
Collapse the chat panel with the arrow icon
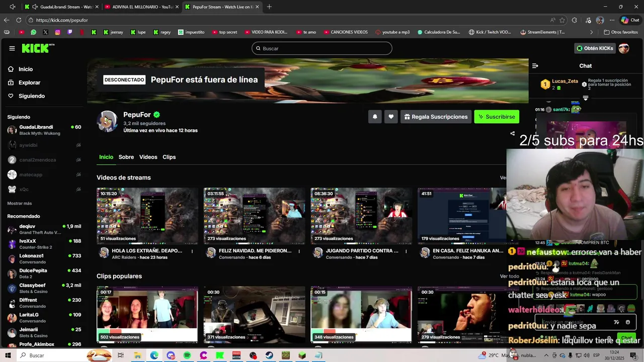coord(535,66)
